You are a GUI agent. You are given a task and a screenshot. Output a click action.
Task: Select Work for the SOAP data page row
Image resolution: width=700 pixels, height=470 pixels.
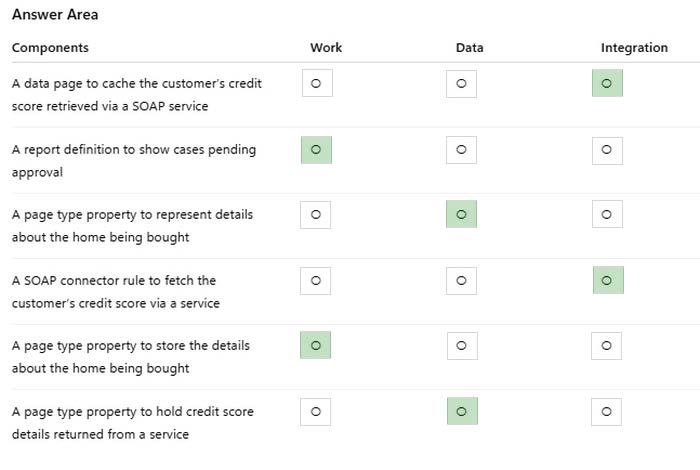(x=316, y=84)
